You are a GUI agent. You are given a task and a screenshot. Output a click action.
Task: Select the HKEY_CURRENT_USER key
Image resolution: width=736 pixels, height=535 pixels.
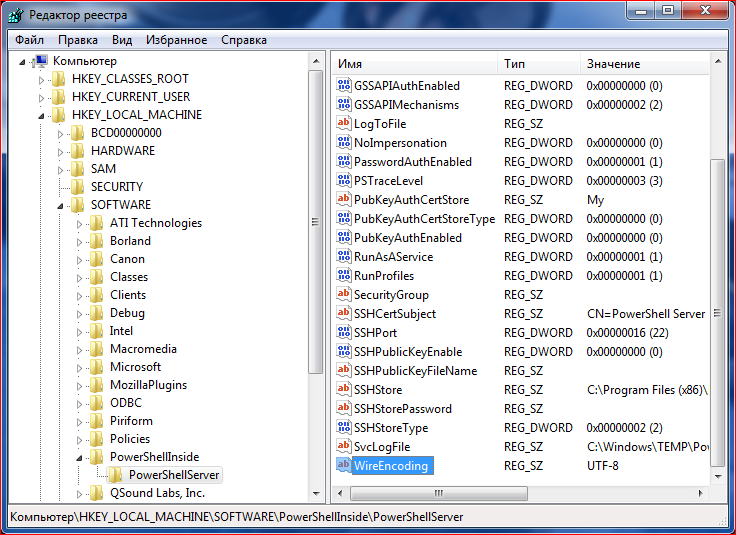point(130,97)
